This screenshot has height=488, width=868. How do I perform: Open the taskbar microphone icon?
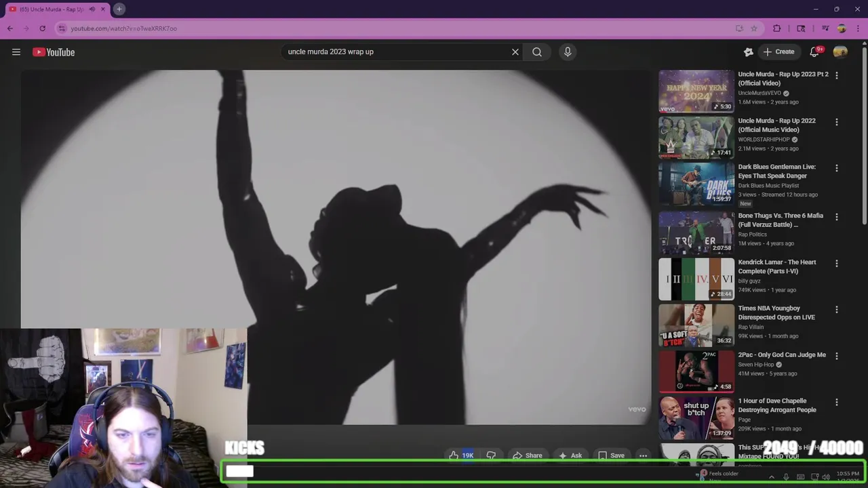click(786, 477)
